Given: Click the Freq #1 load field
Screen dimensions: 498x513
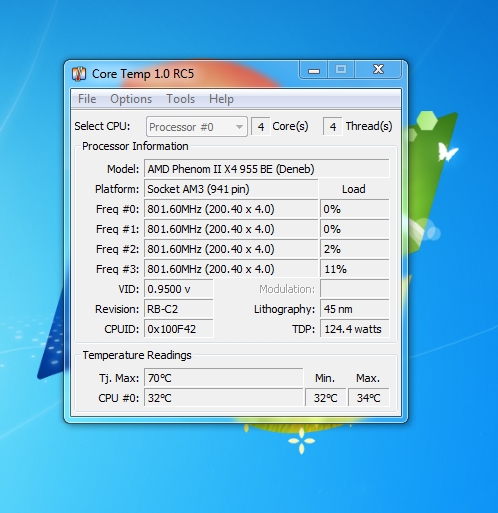Looking at the screenshot, I should pyautogui.click(x=355, y=229).
